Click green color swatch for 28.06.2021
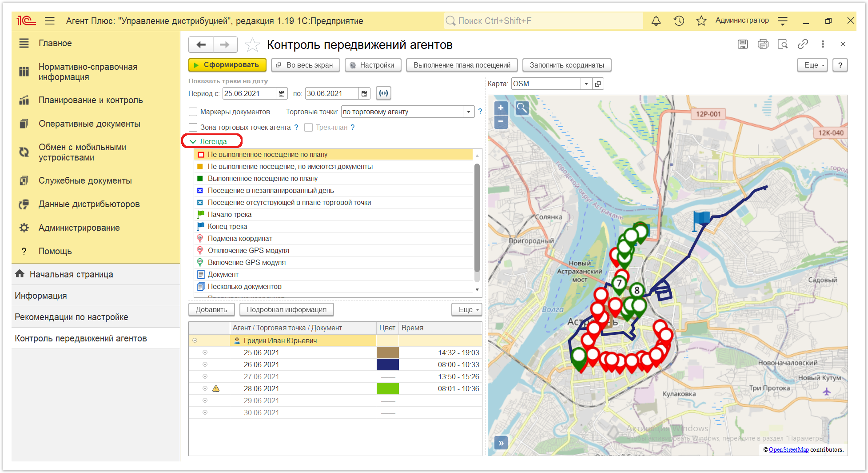This screenshot has width=868, height=473. point(387,389)
